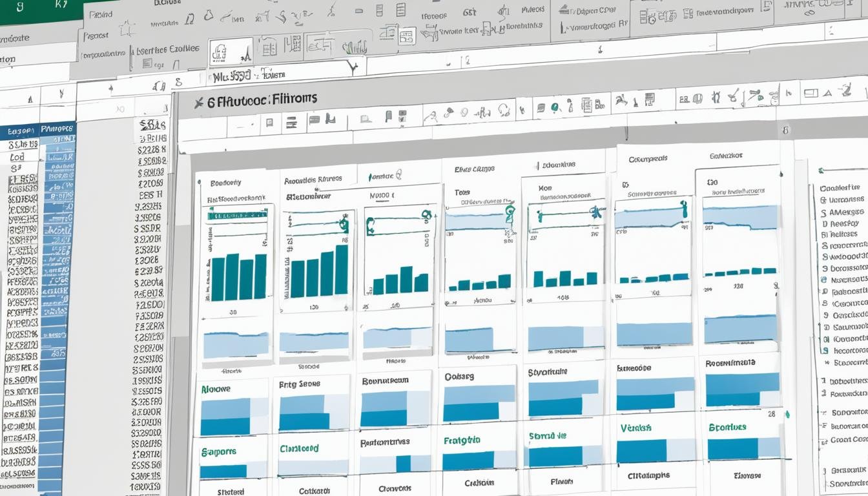Click the 'Reesfoy' entry in right list

coord(843,223)
